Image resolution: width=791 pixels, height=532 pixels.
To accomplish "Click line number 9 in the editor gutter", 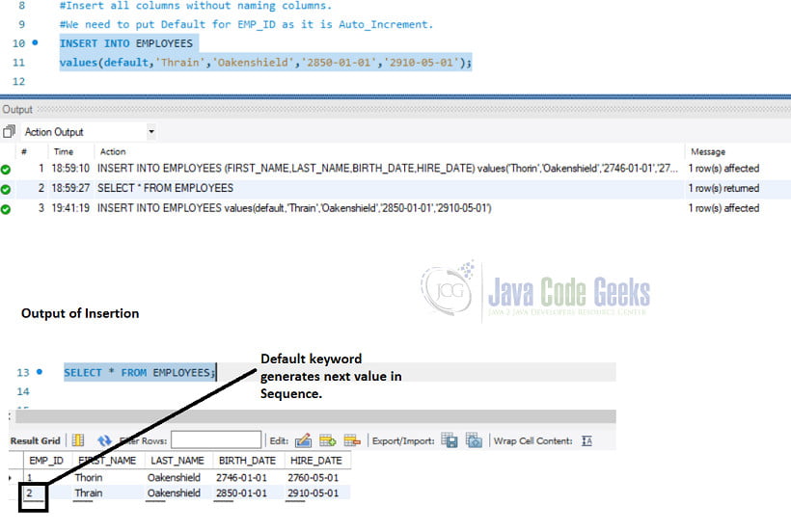I will pyautogui.click(x=21, y=24).
